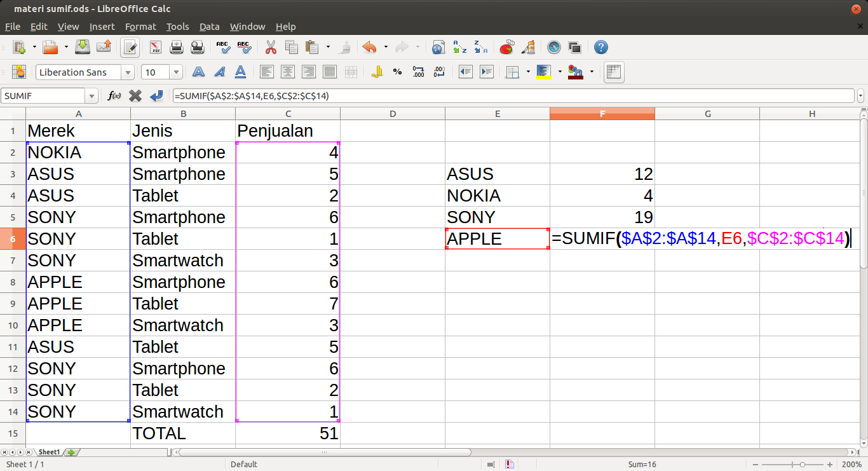
Task: Increase indent icon
Action: click(487, 72)
